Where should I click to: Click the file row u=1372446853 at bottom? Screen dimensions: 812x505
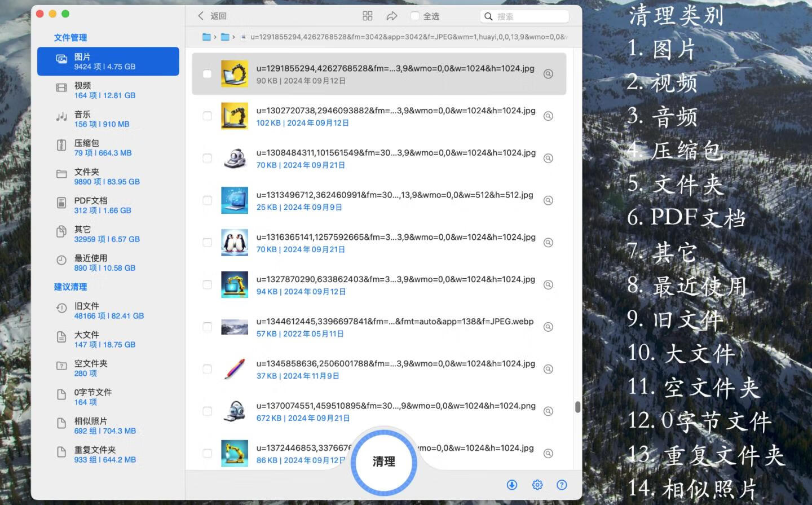[x=379, y=453]
